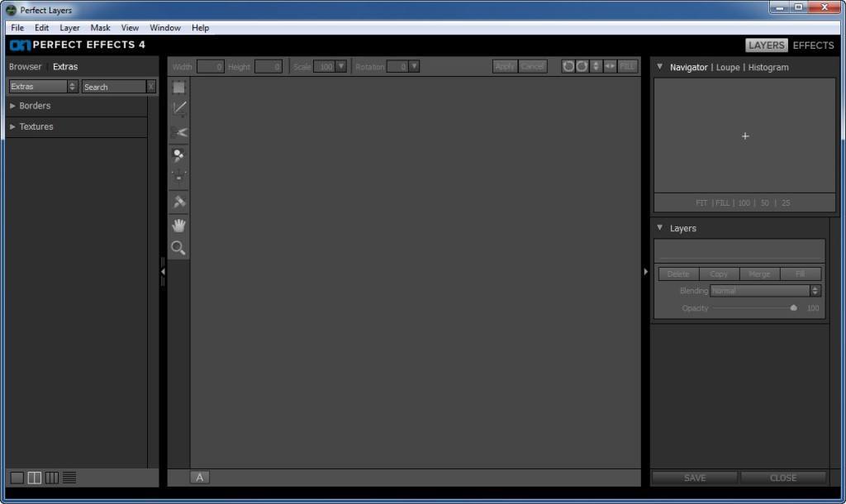Select the Transform tool in the toolbar

coord(178,88)
